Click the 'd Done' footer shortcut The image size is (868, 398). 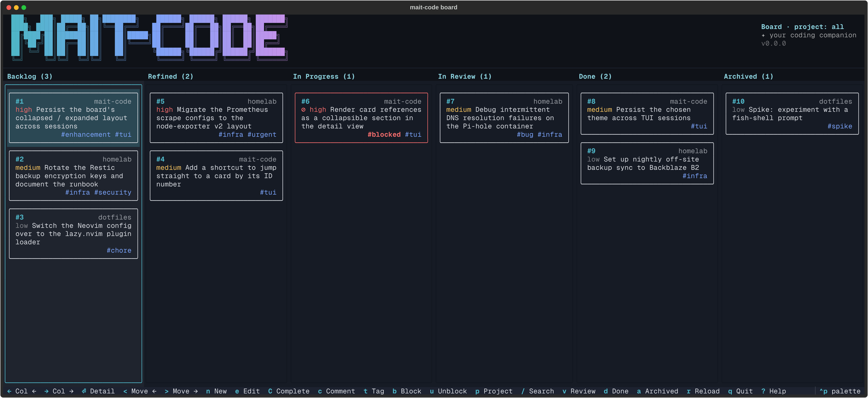click(x=616, y=391)
